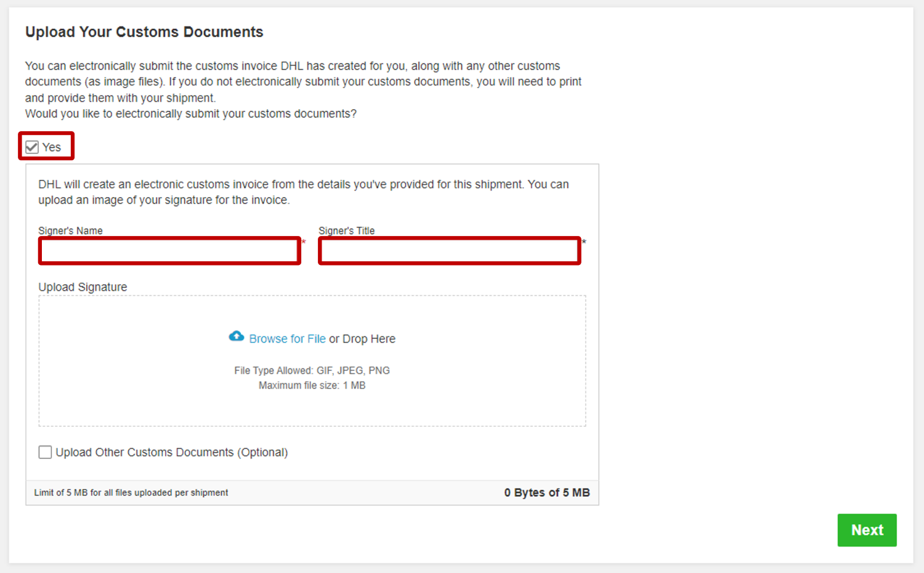924x573 pixels.
Task: Select the upload icon beside Browse for File
Action: coord(237,336)
